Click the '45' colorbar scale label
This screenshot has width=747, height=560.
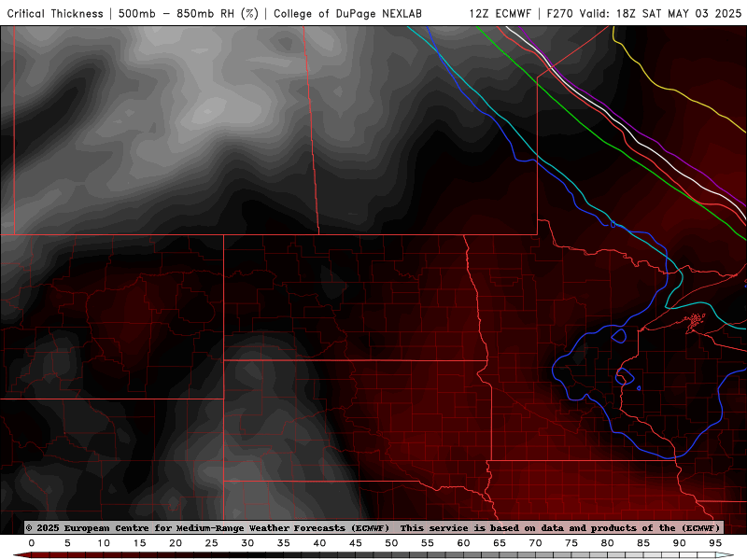[356, 543]
